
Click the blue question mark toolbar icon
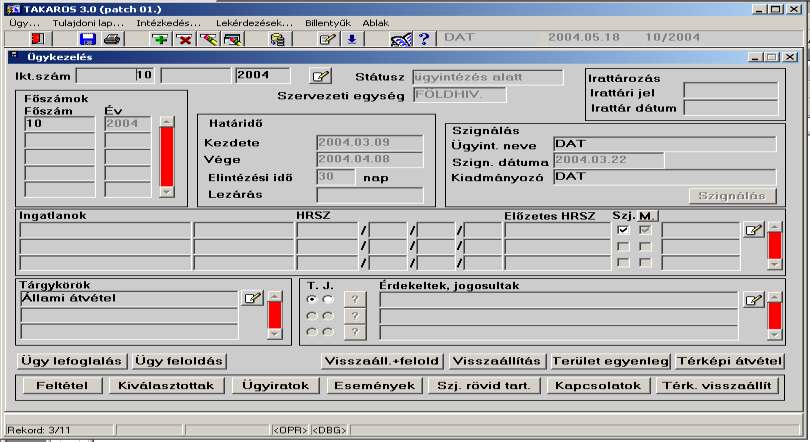click(424, 39)
